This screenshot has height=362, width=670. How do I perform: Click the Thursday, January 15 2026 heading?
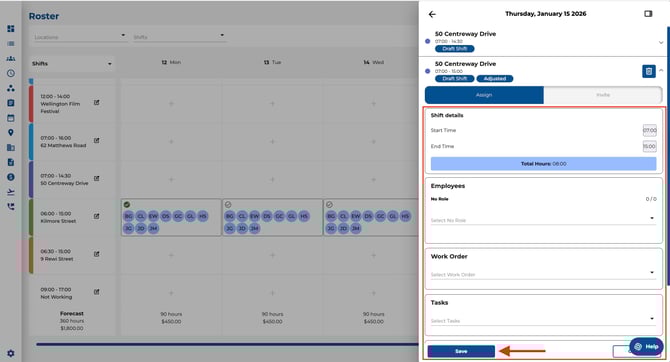[x=546, y=14]
